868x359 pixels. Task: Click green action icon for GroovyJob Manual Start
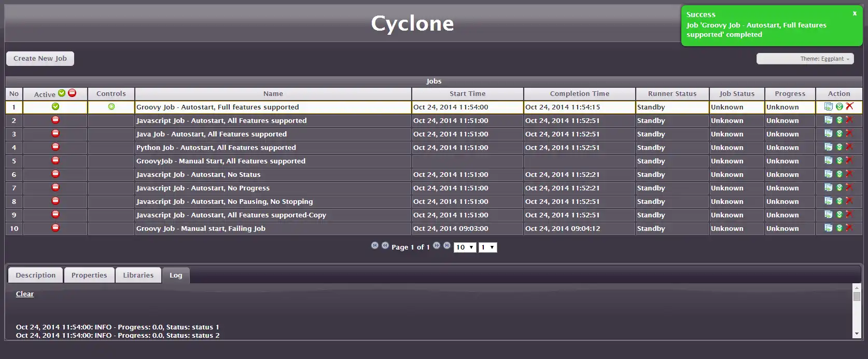point(839,160)
